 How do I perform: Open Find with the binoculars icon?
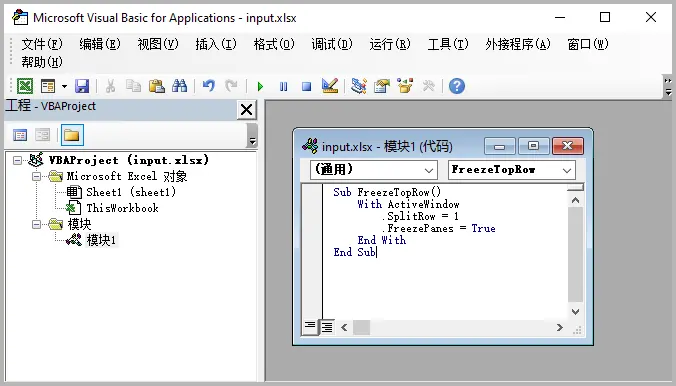[179, 86]
